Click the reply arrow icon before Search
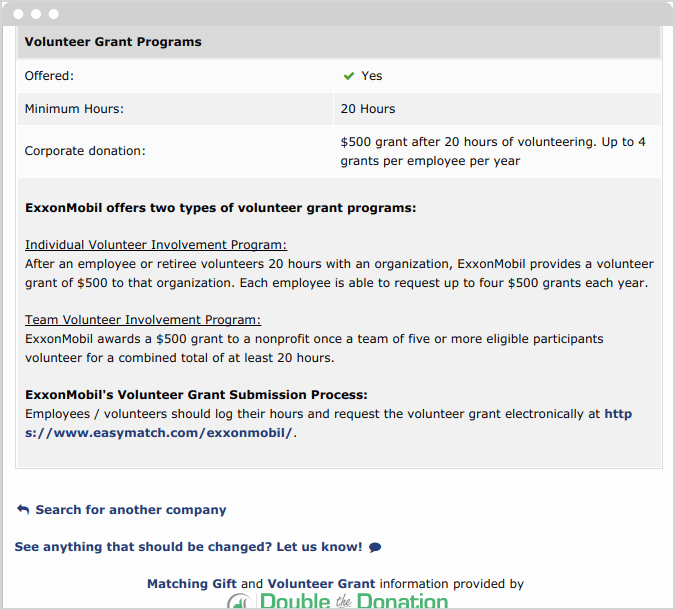Viewport: 675px width, 610px height. (x=23, y=510)
